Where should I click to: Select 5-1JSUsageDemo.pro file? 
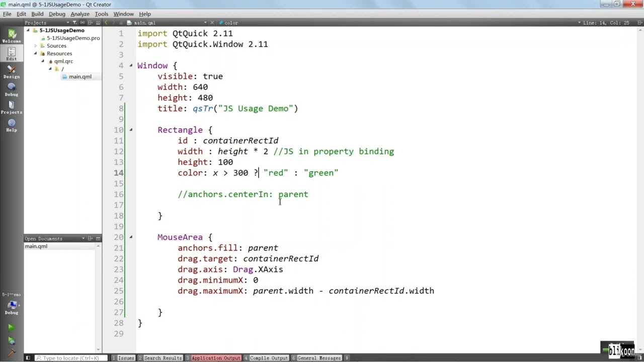pos(73,38)
